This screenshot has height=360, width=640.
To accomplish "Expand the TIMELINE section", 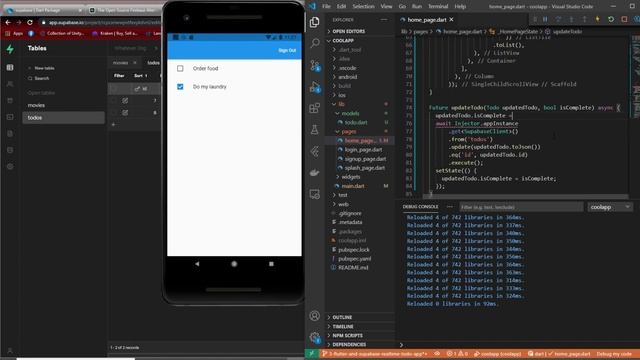I will [x=360, y=327].
